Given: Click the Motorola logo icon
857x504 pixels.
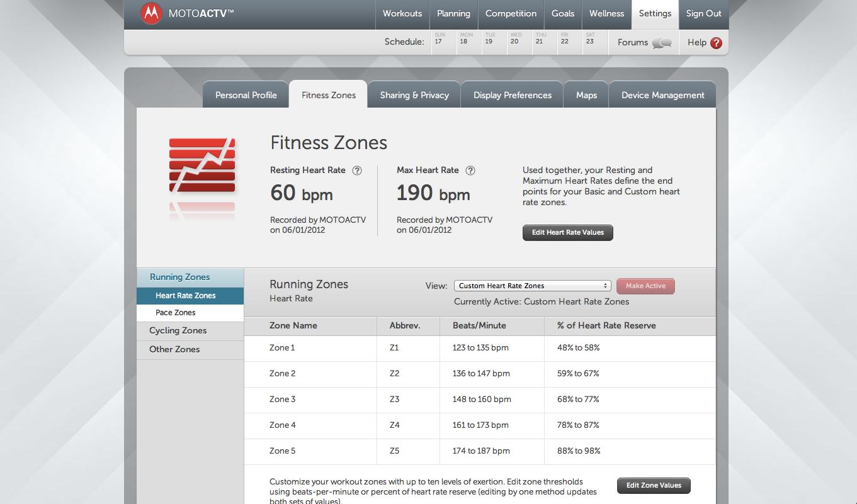Looking at the screenshot, I should tap(151, 13).
